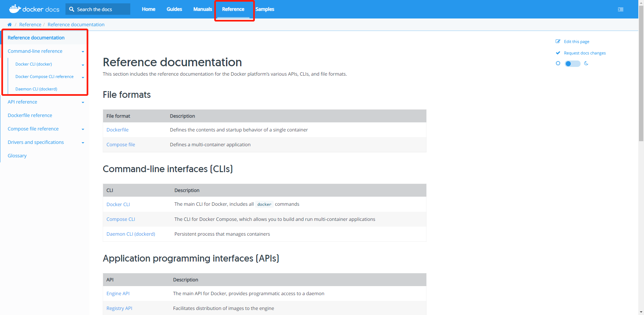This screenshot has width=644, height=315.
Task: Expand the API reference arrow
Action: (x=83, y=102)
